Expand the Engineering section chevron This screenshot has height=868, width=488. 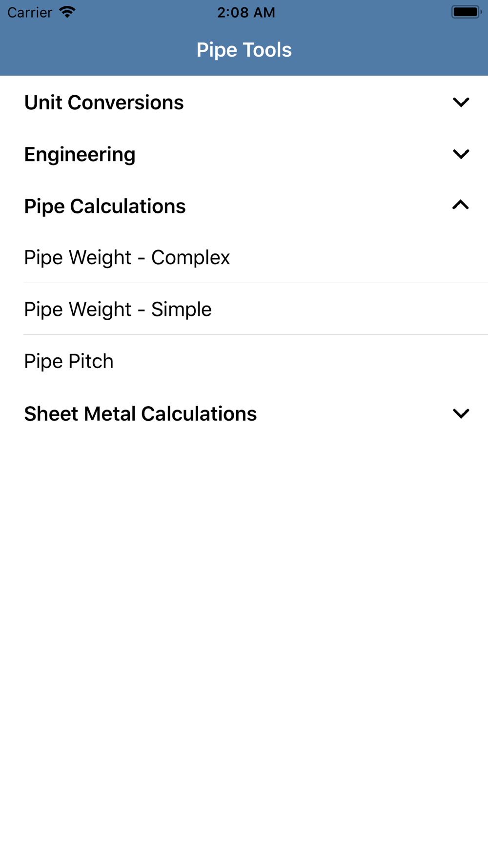click(461, 154)
